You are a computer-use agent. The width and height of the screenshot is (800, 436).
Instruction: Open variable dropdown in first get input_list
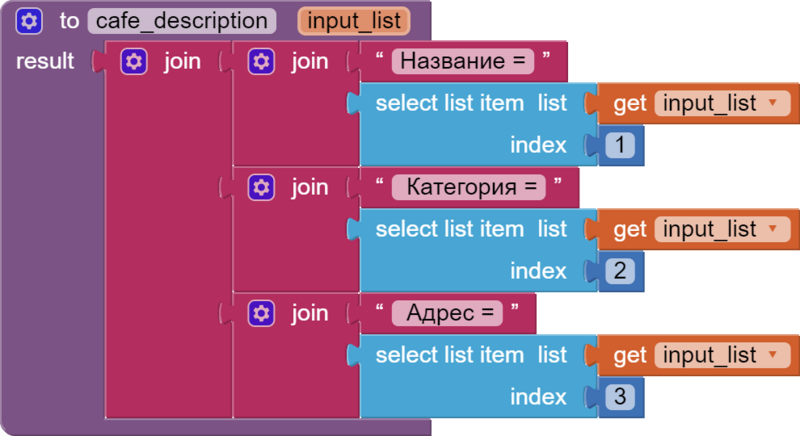click(x=771, y=104)
